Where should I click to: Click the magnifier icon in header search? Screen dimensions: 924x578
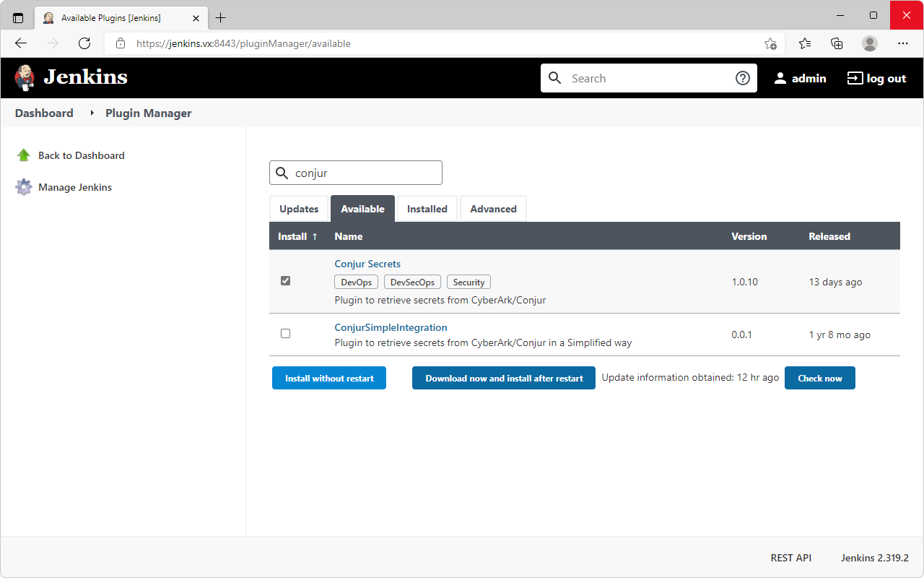[554, 78]
